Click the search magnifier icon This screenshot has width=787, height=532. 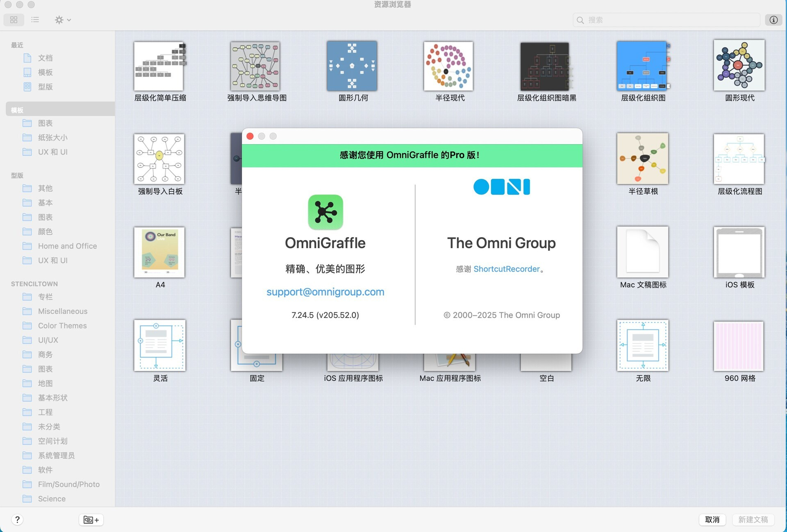point(580,20)
